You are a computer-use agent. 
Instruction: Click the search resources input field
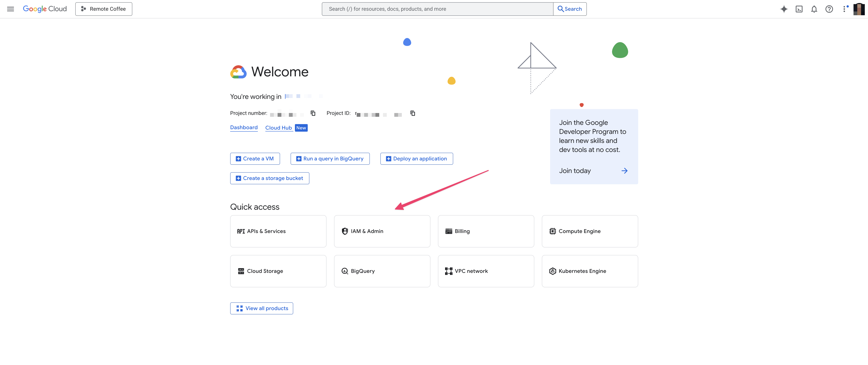(437, 9)
